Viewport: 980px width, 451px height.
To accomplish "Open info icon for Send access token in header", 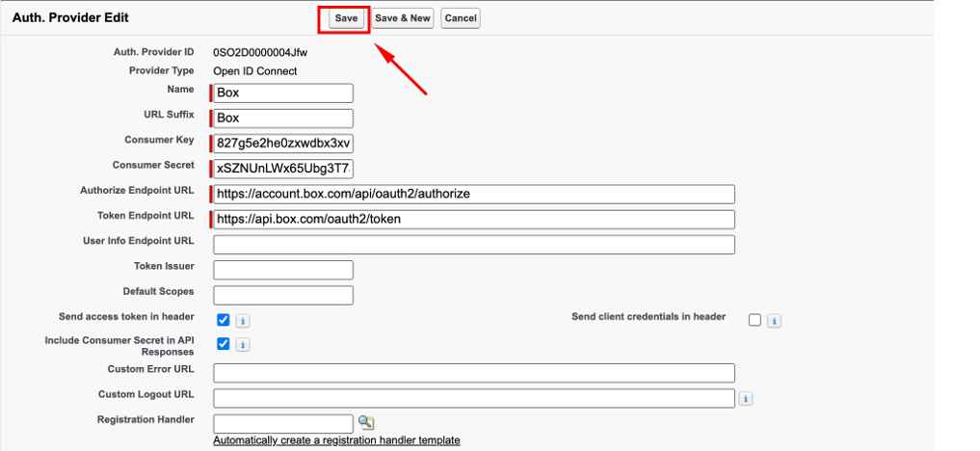I will [243, 321].
